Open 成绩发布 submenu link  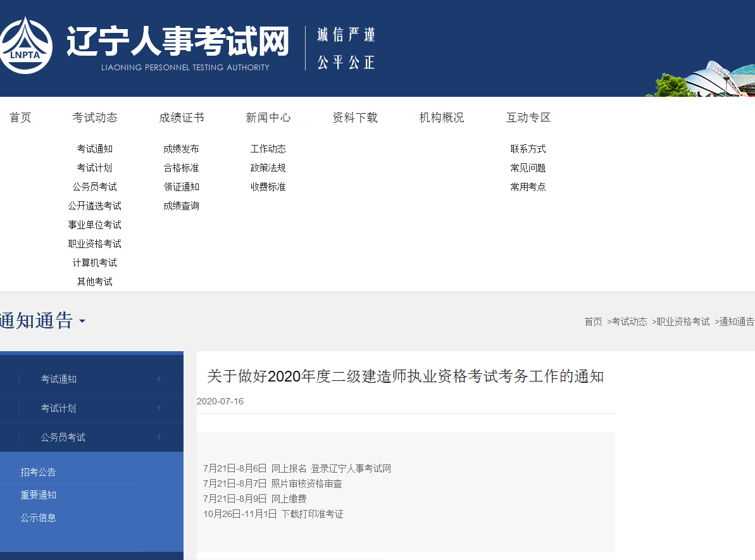point(182,149)
